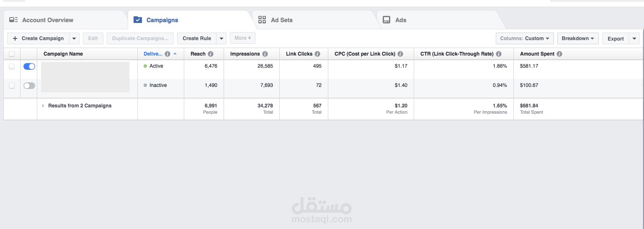Screen dimensions: 644x229
Task: Select the checkbox for the Active campaign row
Action: (x=12, y=66)
